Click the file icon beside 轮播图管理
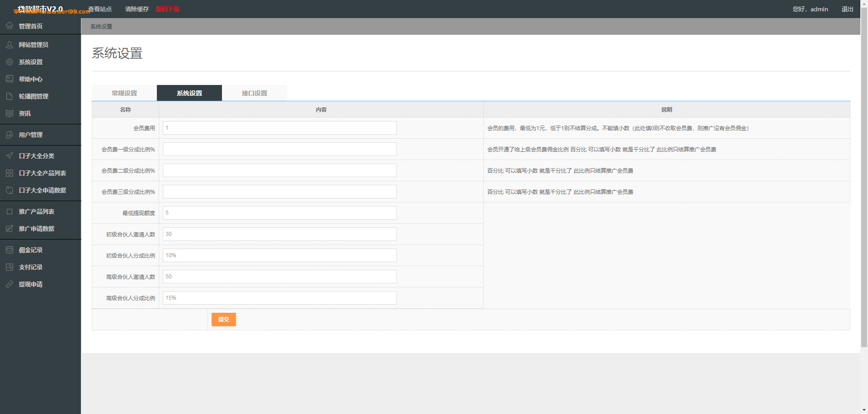 point(9,96)
